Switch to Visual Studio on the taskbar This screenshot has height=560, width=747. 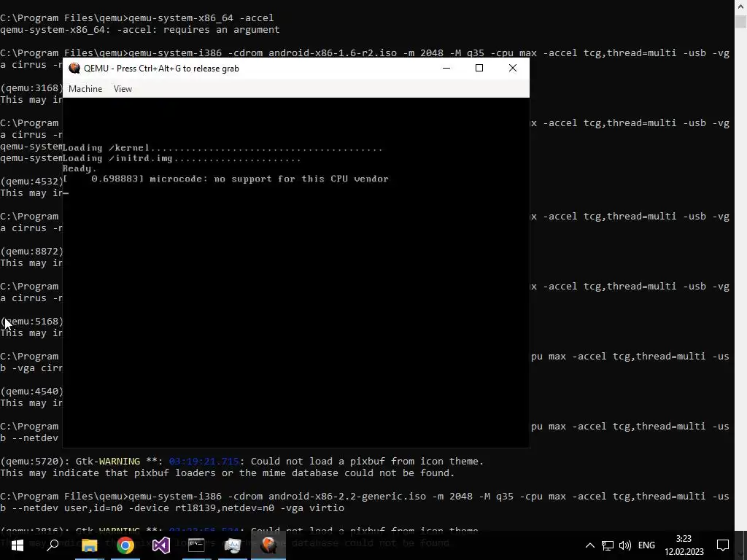click(161, 545)
